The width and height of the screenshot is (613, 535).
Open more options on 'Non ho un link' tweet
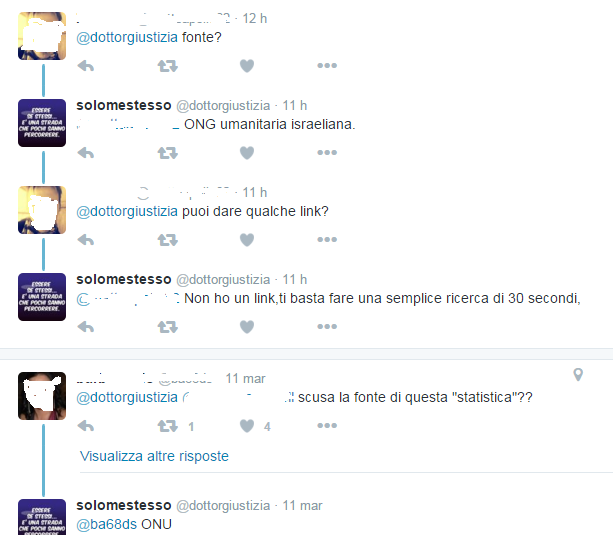[x=327, y=327]
